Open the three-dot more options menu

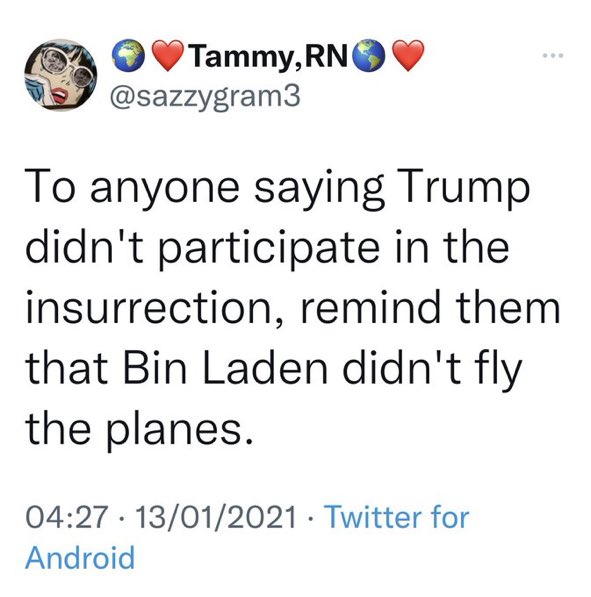point(553,56)
